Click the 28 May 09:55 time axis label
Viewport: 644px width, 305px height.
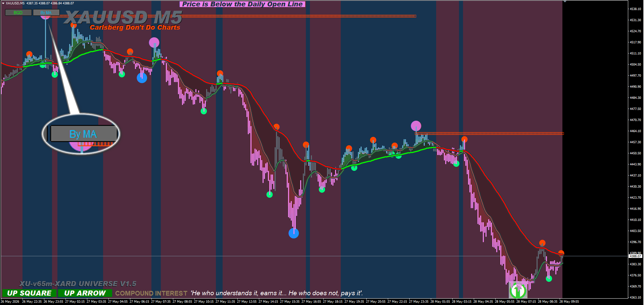(569, 302)
